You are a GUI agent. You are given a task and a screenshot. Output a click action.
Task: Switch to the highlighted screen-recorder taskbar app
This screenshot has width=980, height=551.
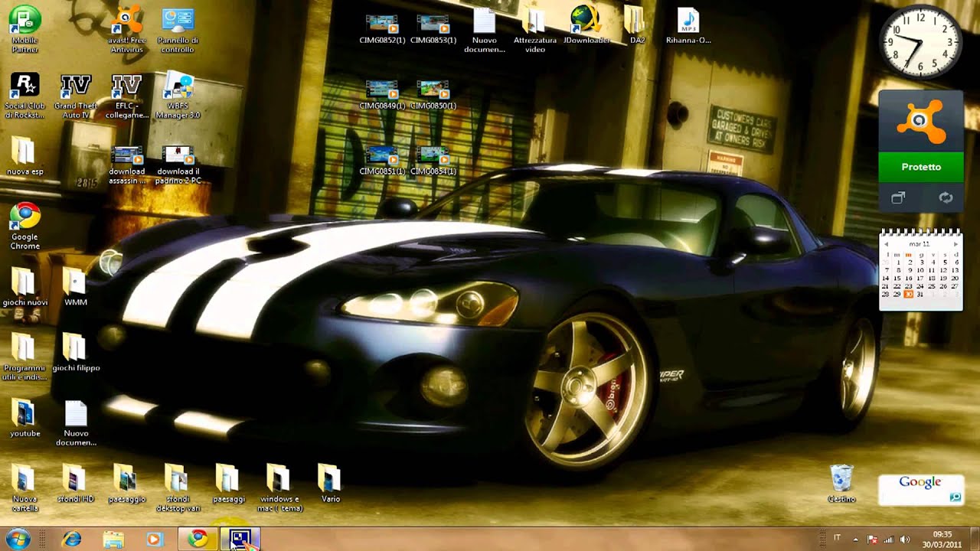tap(240, 539)
